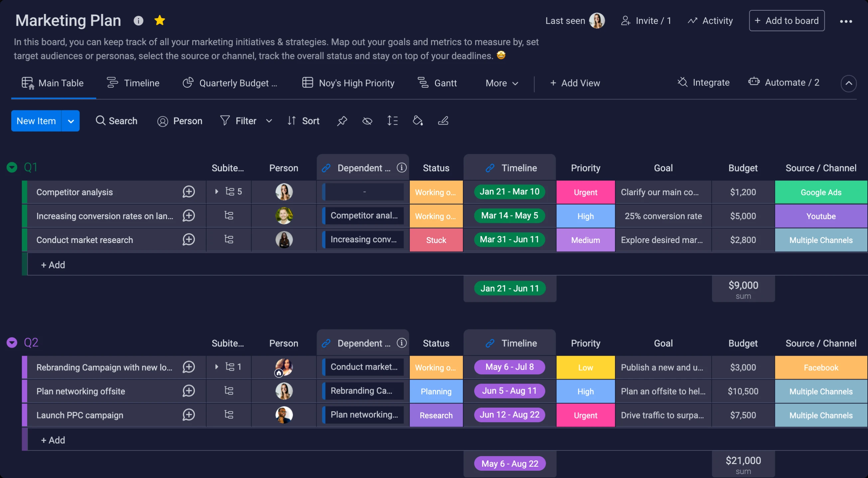Click the Integrate plug icon
Viewport: 868px width, 478px height.
click(682, 82)
